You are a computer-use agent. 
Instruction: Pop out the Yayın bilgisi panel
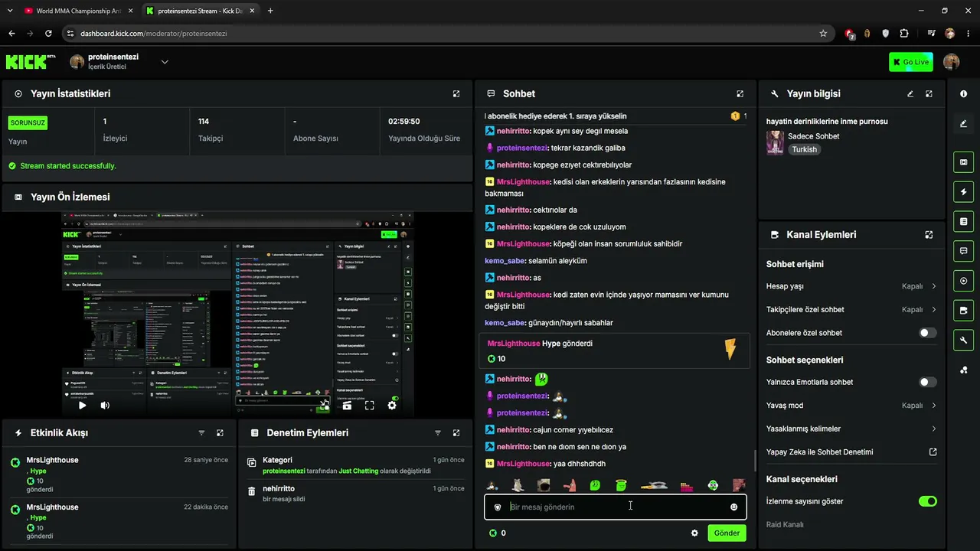pos(929,94)
